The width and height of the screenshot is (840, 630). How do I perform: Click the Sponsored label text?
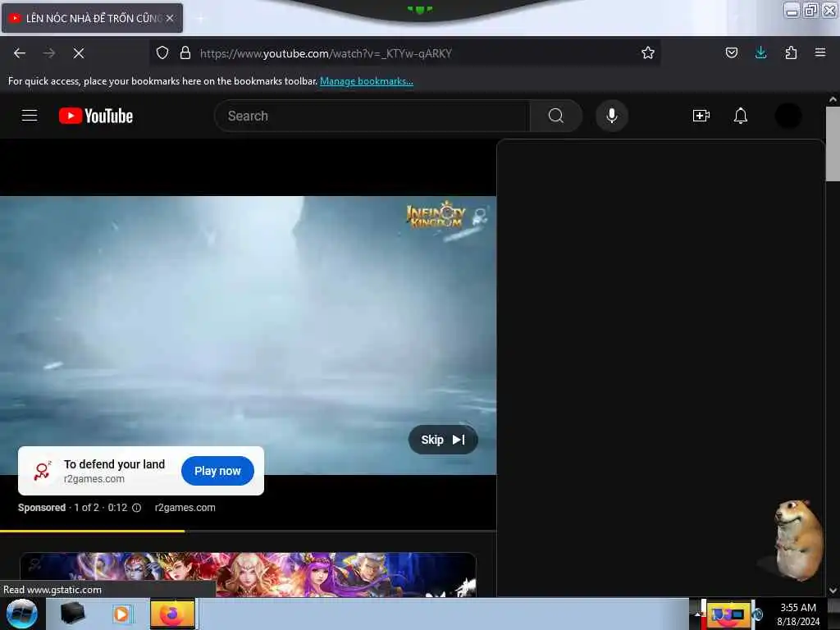pyautogui.click(x=42, y=508)
